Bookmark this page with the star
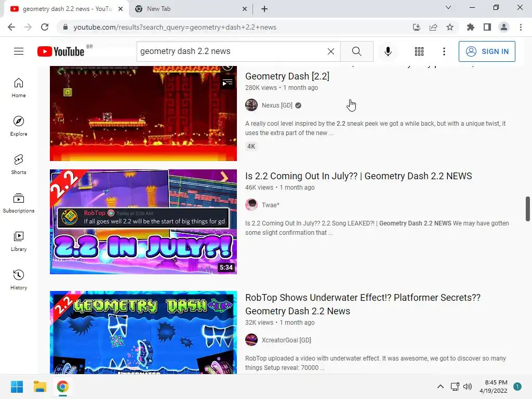532x399 pixels. click(x=450, y=27)
